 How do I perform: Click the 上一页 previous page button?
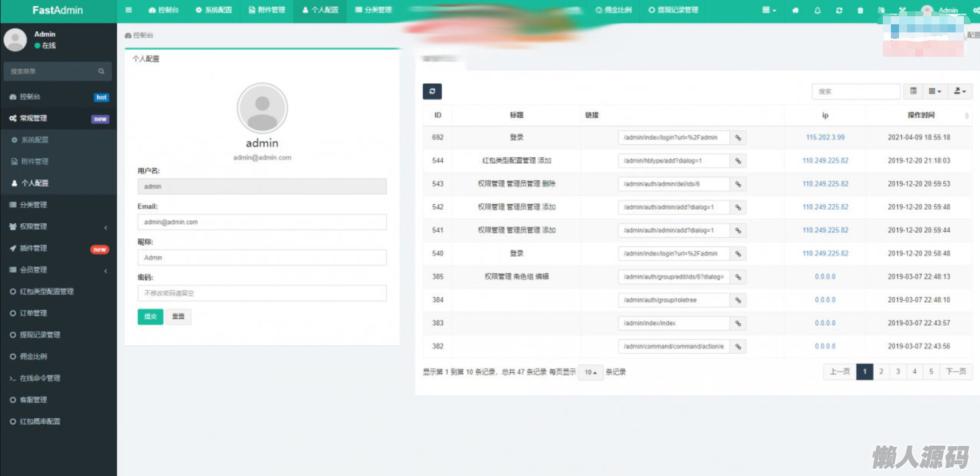[840, 372]
